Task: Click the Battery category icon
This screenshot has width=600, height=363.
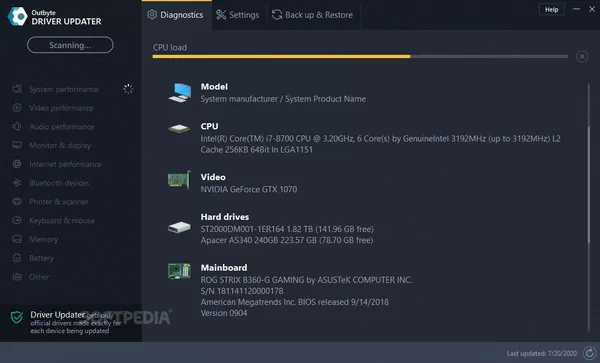Action: point(17,258)
